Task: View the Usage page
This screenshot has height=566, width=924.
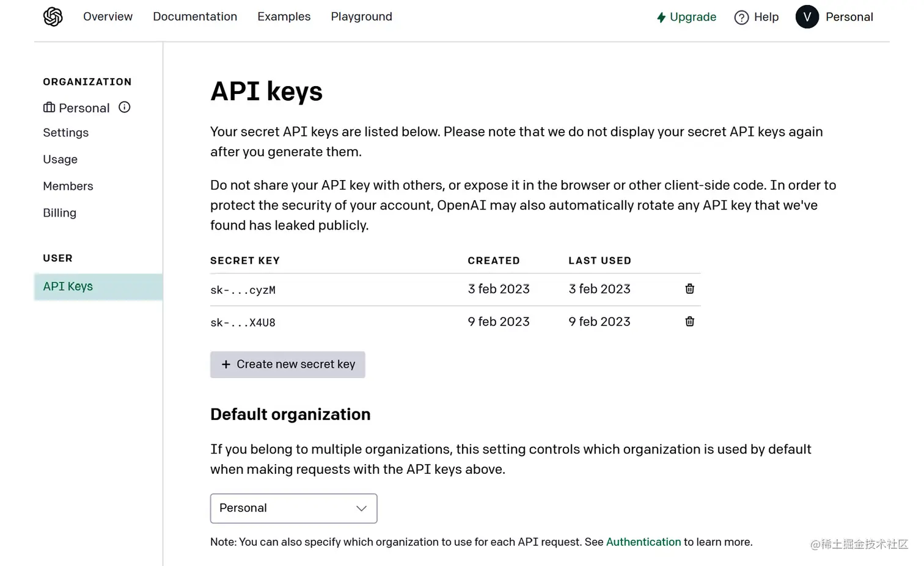Action: pyautogui.click(x=61, y=159)
